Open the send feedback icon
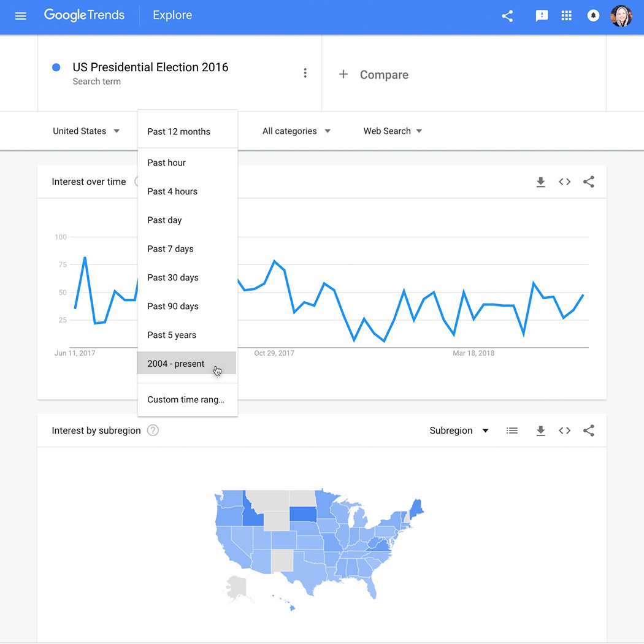Image resolution: width=644 pixels, height=644 pixels. 542,16
